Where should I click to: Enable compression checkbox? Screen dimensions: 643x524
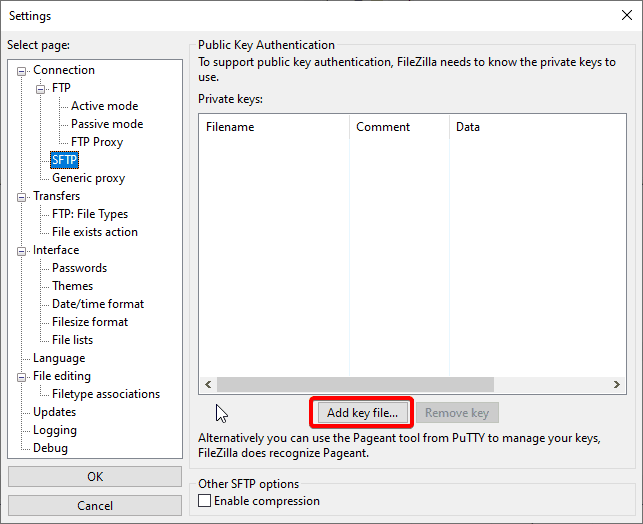click(x=205, y=501)
